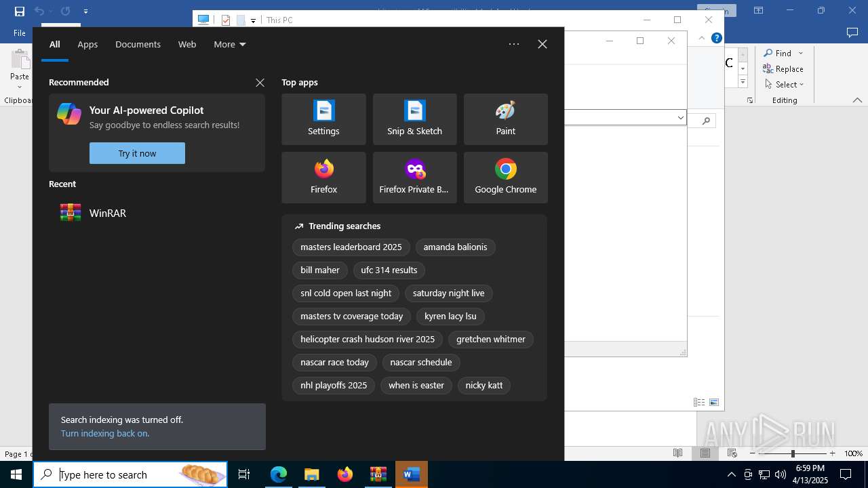The width and height of the screenshot is (868, 488).
Task: Dismiss the Recommended section
Action: point(260,83)
